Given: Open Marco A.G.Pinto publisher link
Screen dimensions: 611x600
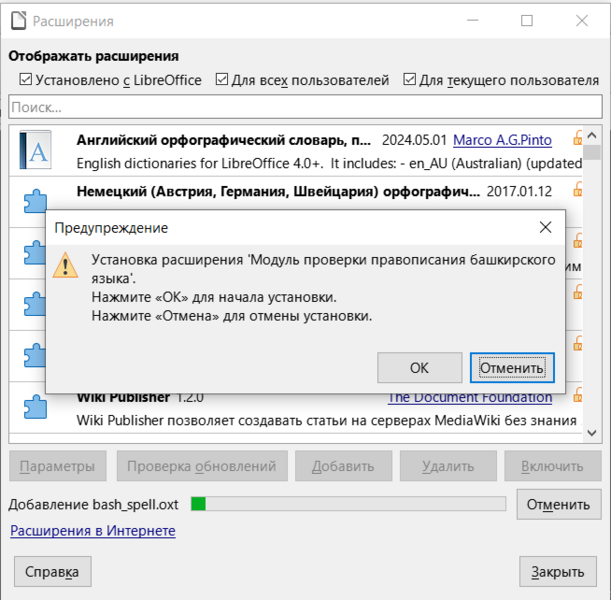Looking at the screenshot, I should (502, 140).
